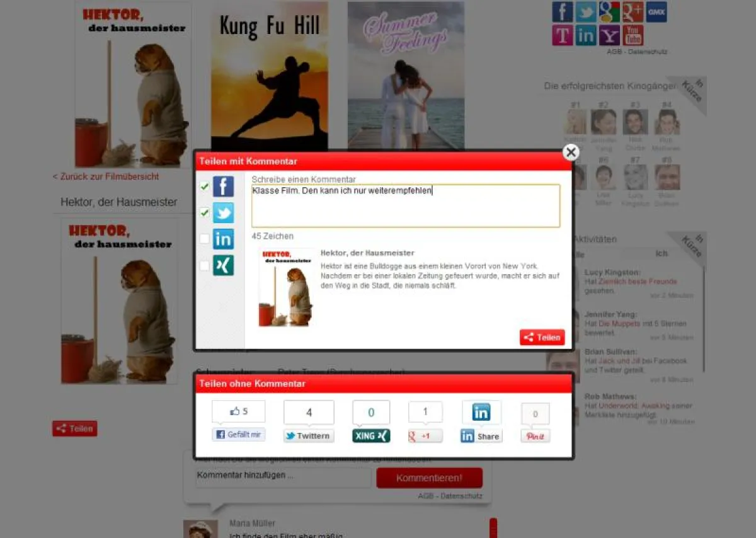Click the Google+ icon in the social grid
Image resolution: width=756 pixels, height=538 pixels.
pyautogui.click(x=633, y=12)
